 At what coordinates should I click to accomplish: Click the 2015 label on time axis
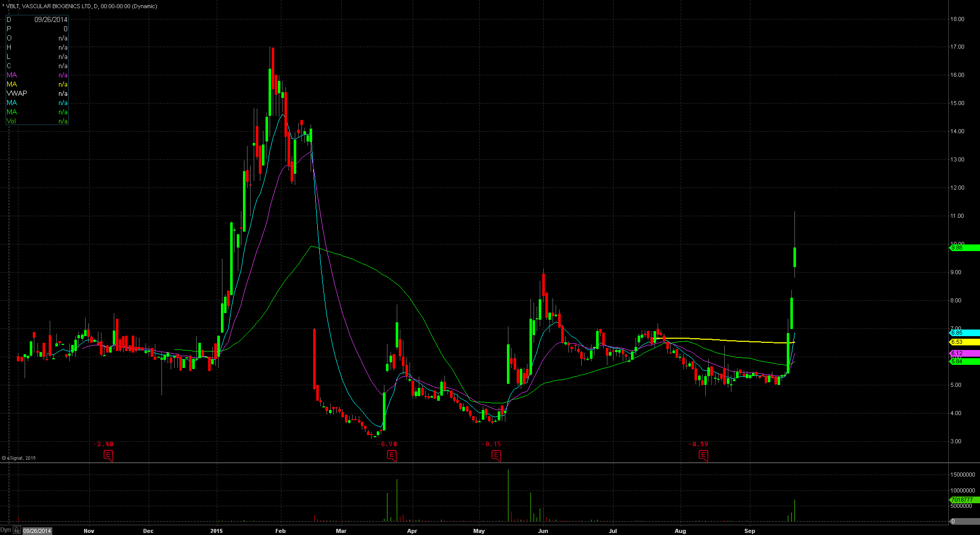(x=216, y=531)
